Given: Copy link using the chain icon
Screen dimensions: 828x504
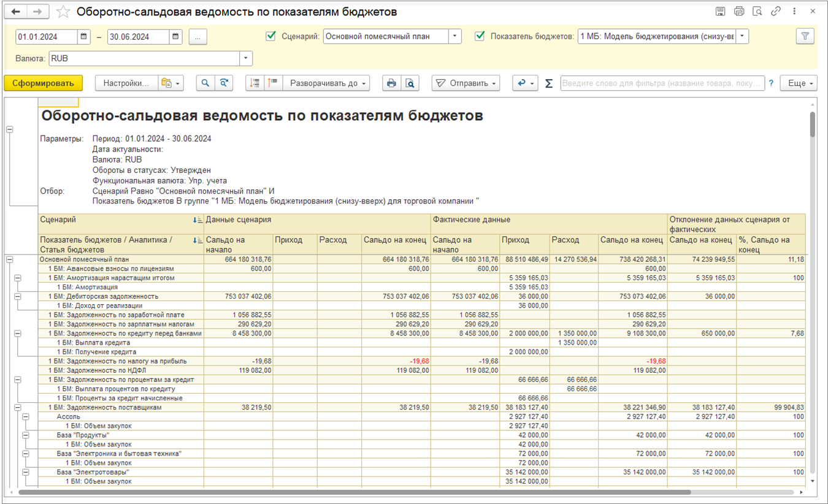Looking at the screenshot, I should pos(776,12).
